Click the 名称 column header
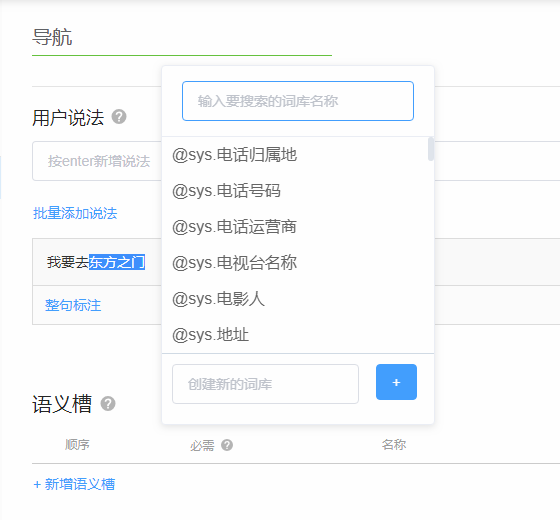560x520 pixels. click(394, 445)
